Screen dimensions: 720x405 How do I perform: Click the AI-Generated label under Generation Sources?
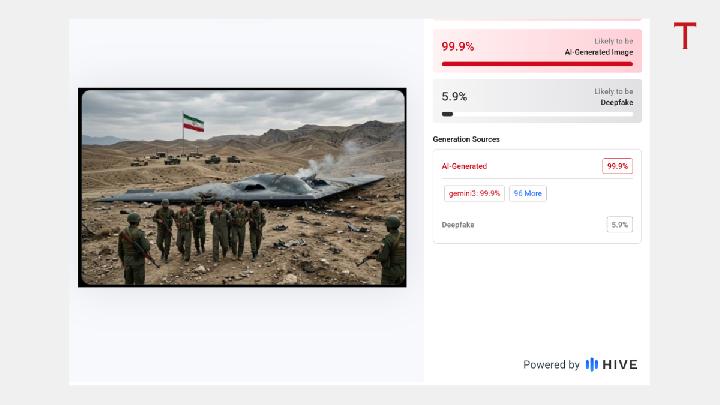click(x=464, y=166)
